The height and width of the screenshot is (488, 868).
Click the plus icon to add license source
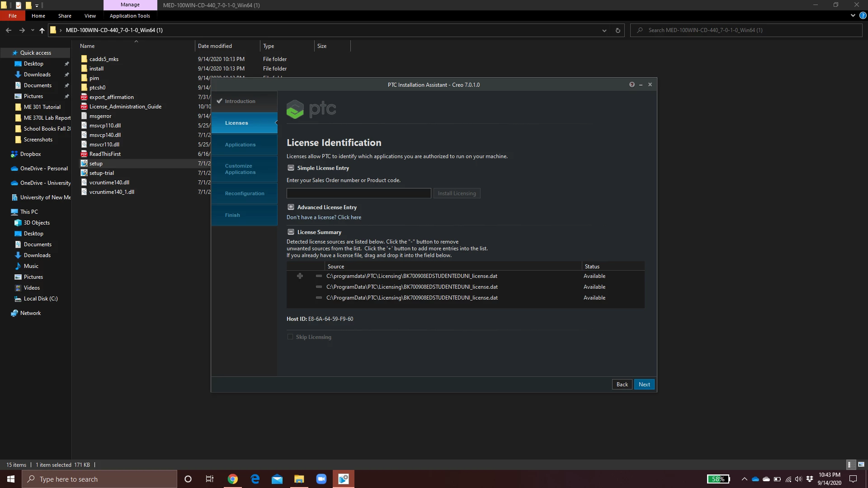[300, 276]
